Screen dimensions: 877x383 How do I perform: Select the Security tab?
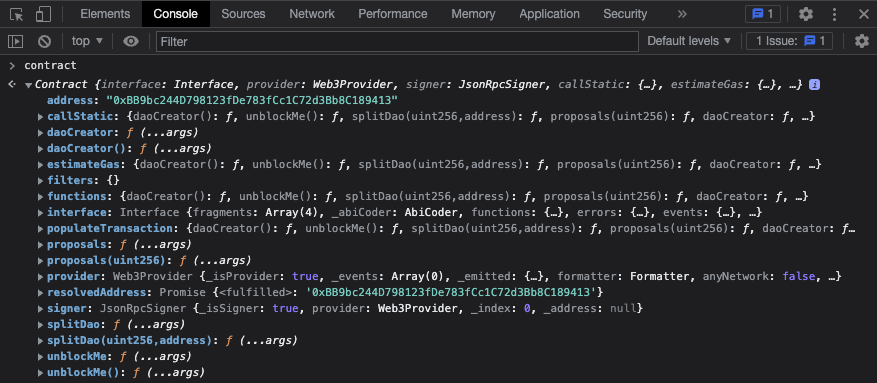tap(625, 14)
